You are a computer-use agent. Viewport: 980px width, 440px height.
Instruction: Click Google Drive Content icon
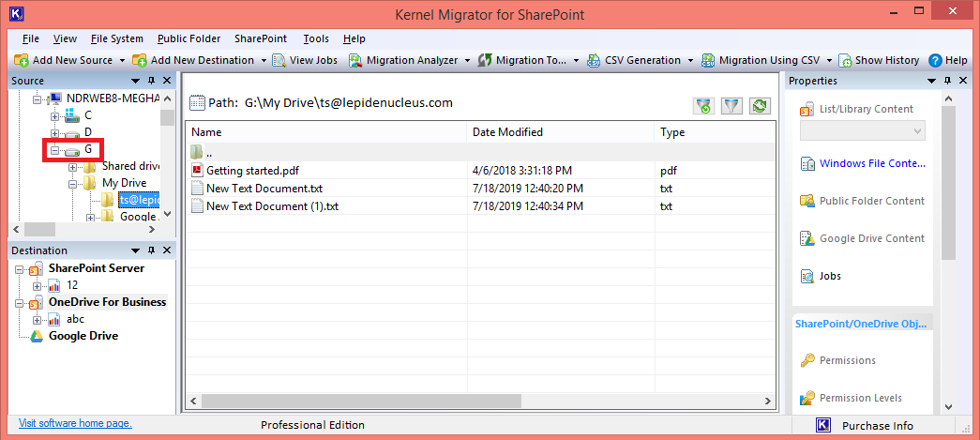point(807,238)
